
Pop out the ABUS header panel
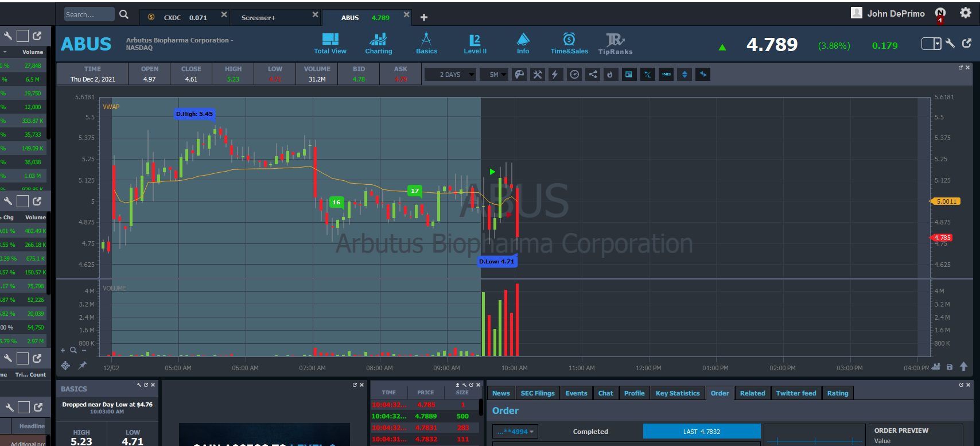pyautogui.click(x=967, y=43)
